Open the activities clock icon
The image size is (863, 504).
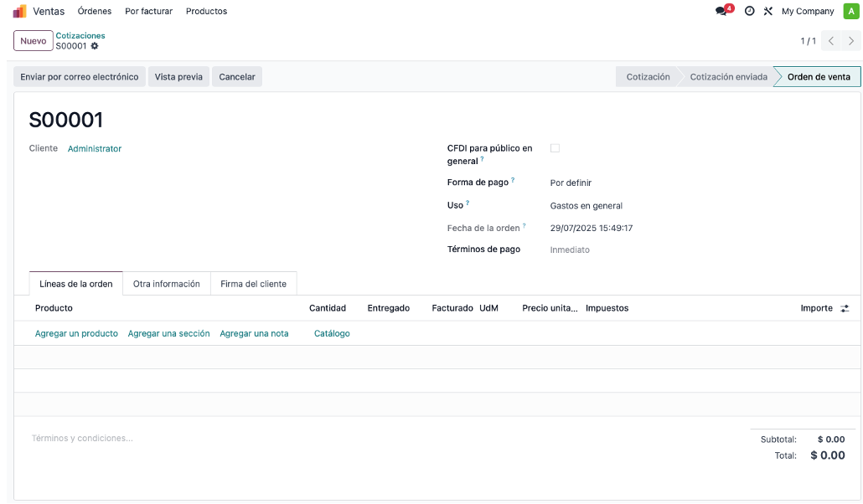tap(749, 11)
